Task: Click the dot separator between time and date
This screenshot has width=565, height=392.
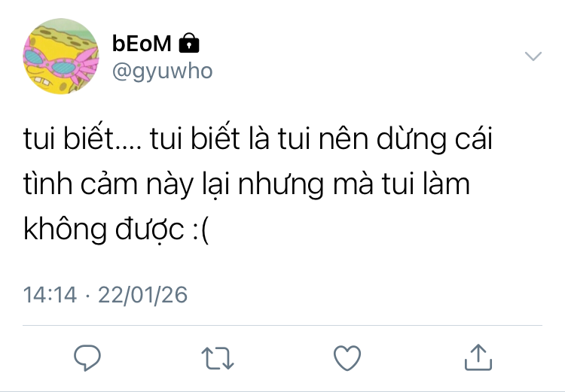Action: pyautogui.click(x=87, y=296)
